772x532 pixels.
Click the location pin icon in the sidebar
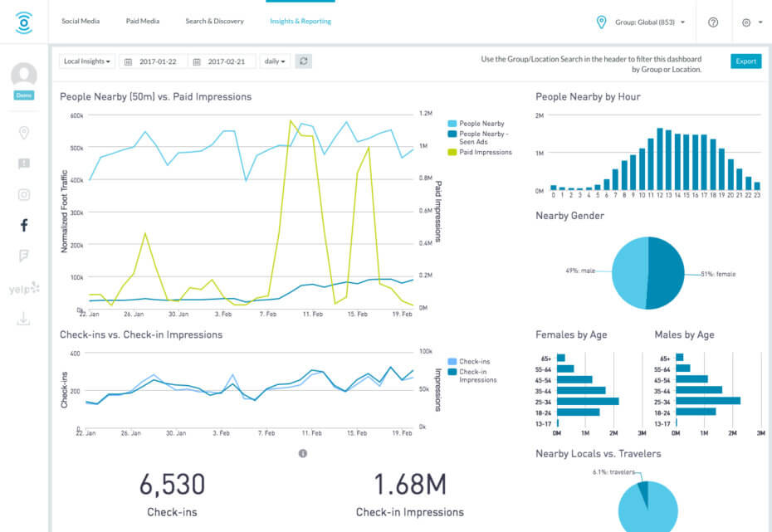[24, 133]
